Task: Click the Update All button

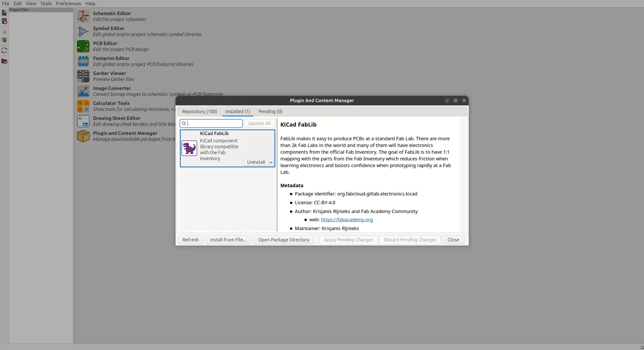Action: pyautogui.click(x=259, y=123)
